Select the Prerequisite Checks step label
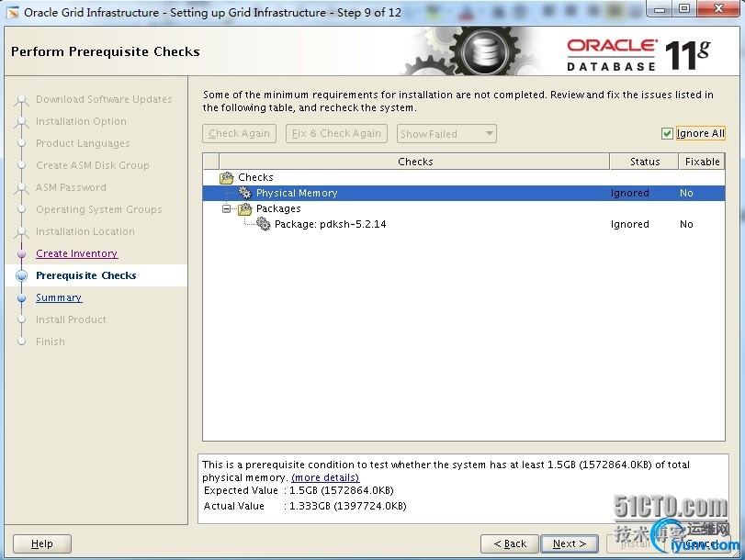Viewport: 745px width, 560px height. coord(86,275)
